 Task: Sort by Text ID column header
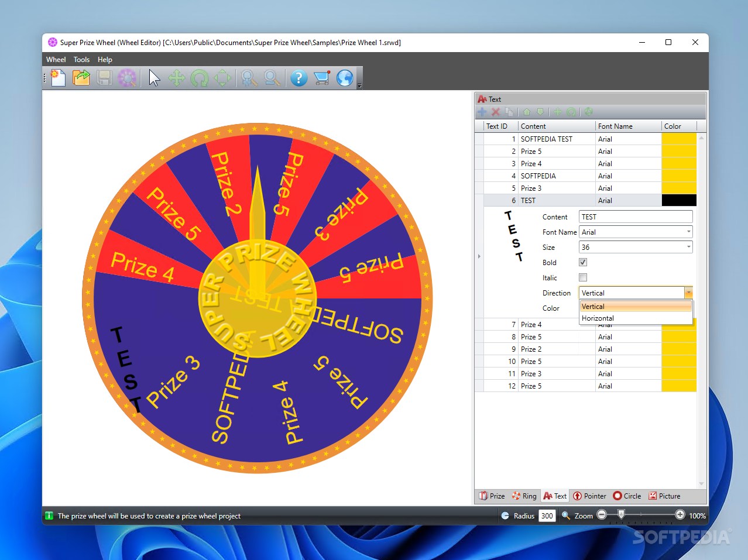pos(501,126)
